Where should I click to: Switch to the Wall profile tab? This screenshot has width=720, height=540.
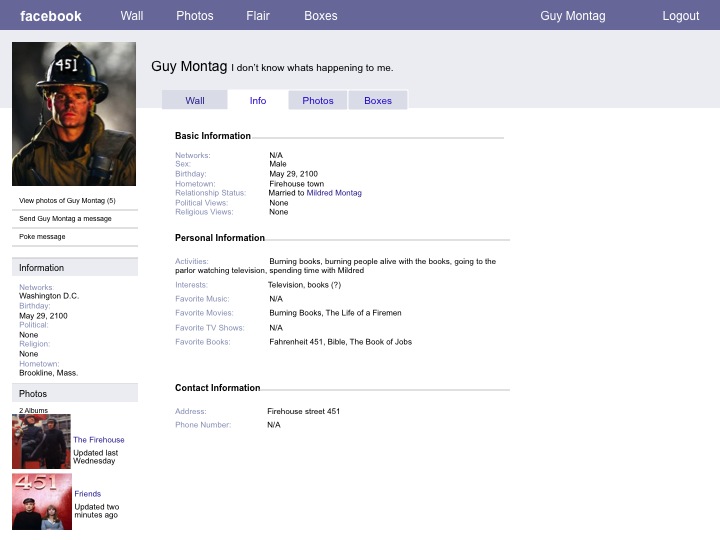pos(195,100)
